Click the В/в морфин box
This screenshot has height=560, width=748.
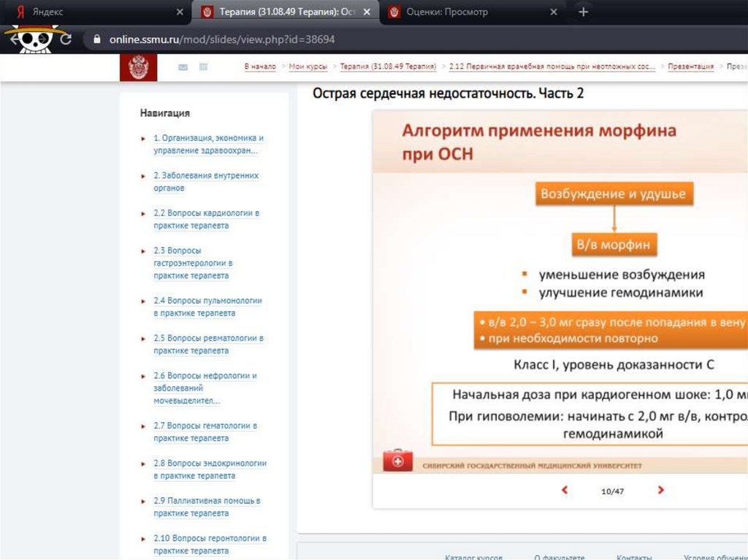[x=614, y=245]
